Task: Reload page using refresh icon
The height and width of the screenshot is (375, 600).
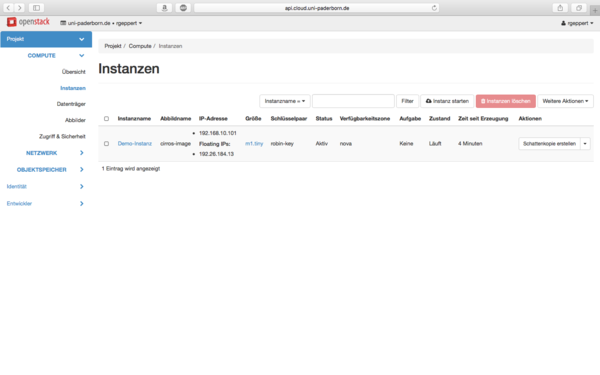Action: point(434,8)
